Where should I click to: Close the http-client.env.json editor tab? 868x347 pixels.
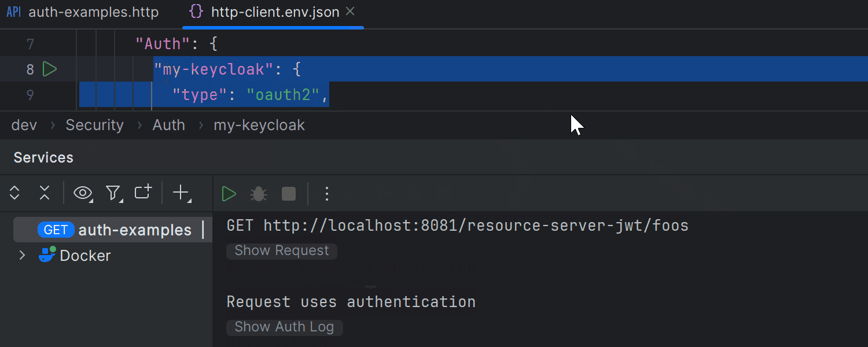point(351,10)
